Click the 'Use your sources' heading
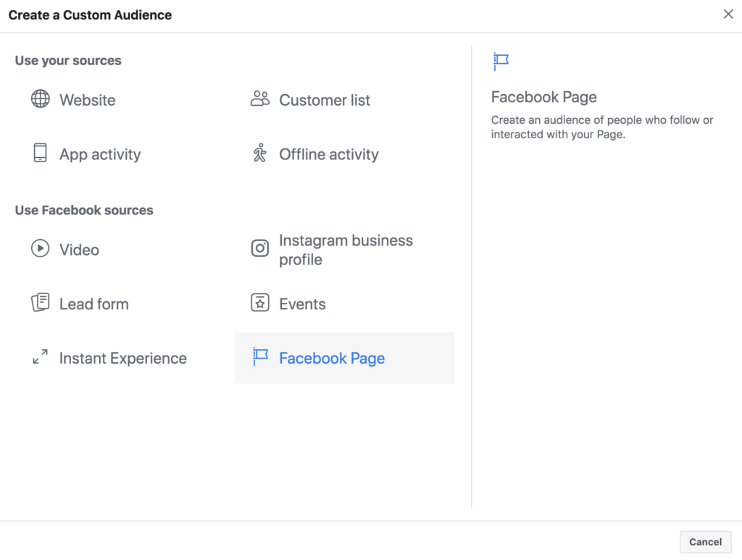 click(x=68, y=61)
